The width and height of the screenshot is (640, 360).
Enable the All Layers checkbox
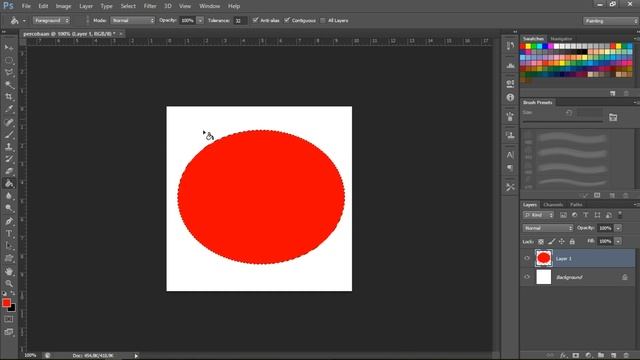point(323,20)
